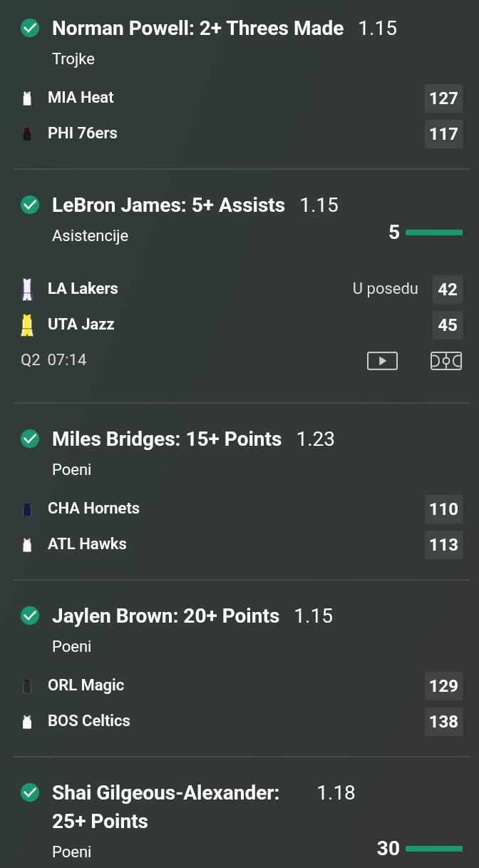Image resolution: width=479 pixels, height=868 pixels.
Task: Click the PHI 76ers jersey icon
Action: [x=27, y=134]
